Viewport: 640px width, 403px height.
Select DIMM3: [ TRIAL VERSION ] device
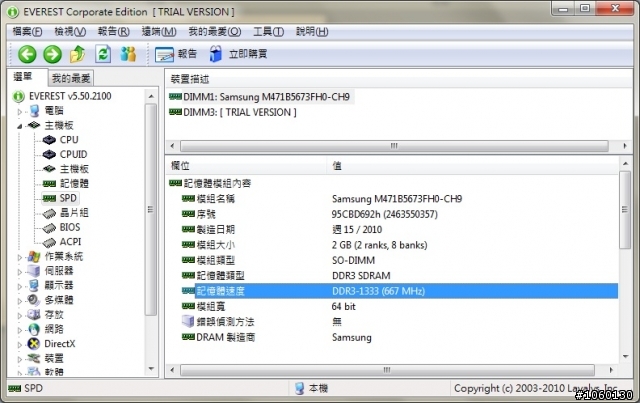click(x=233, y=112)
